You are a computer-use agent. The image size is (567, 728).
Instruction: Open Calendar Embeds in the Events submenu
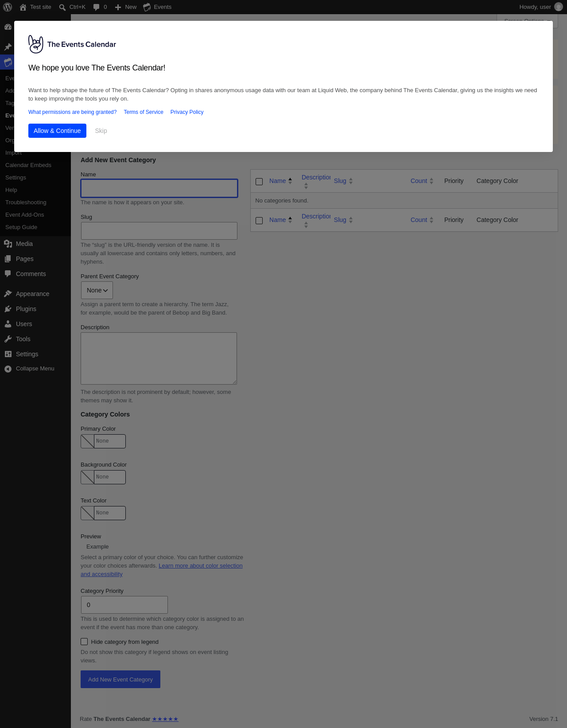point(28,165)
